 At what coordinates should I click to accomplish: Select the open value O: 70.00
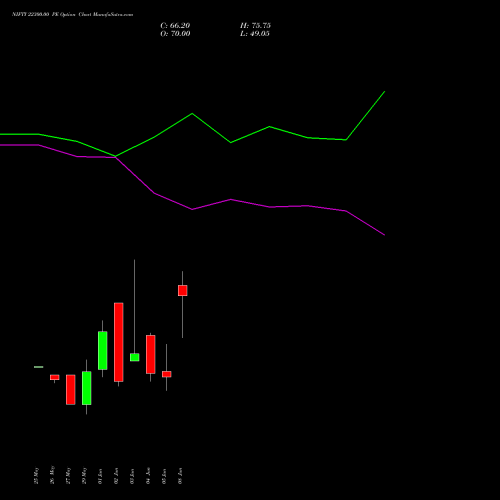[175, 34]
